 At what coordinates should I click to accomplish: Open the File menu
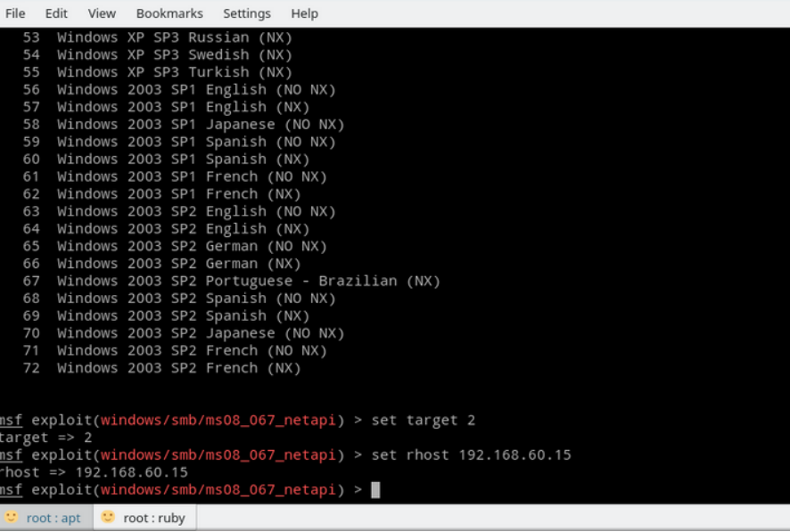(x=15, y=13)
